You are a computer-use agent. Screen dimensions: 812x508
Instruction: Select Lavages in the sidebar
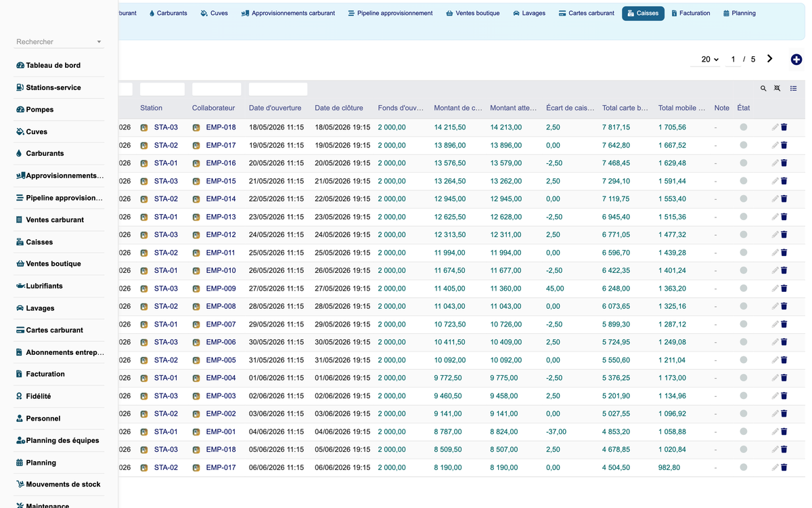[35, 308]
